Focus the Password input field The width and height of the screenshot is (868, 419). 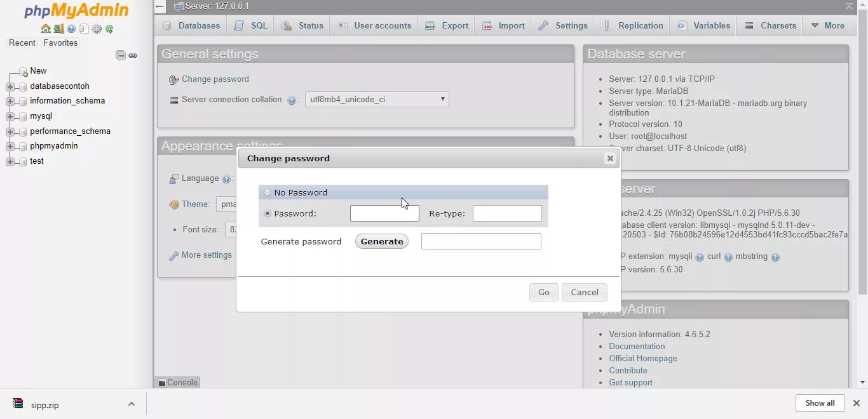pos(384,213)
